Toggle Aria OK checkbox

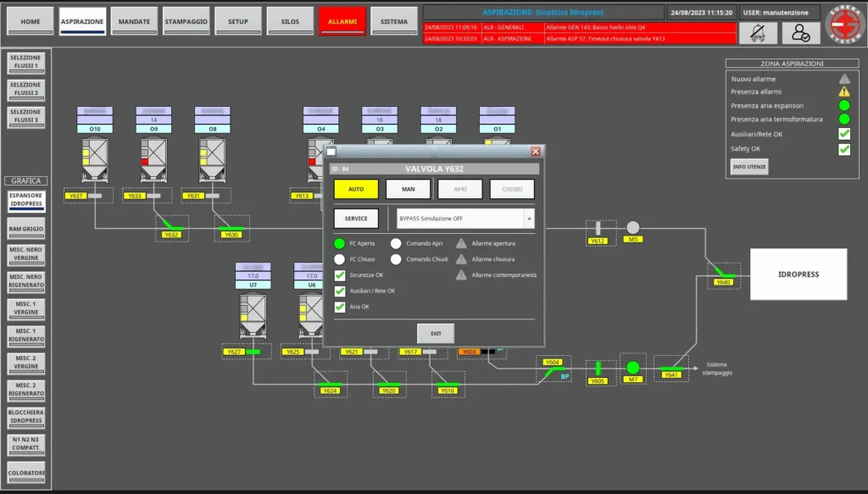340,307
